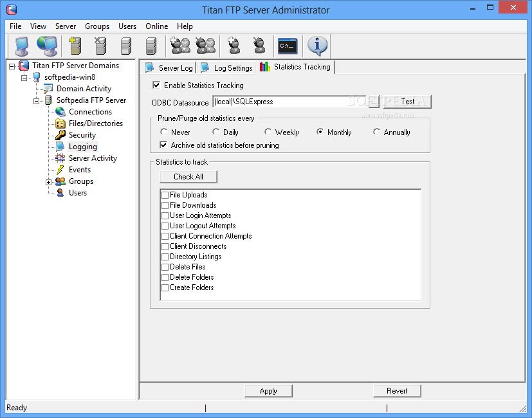Click the Security key icon
532x418 pixels.
click(x=60, y=134)
